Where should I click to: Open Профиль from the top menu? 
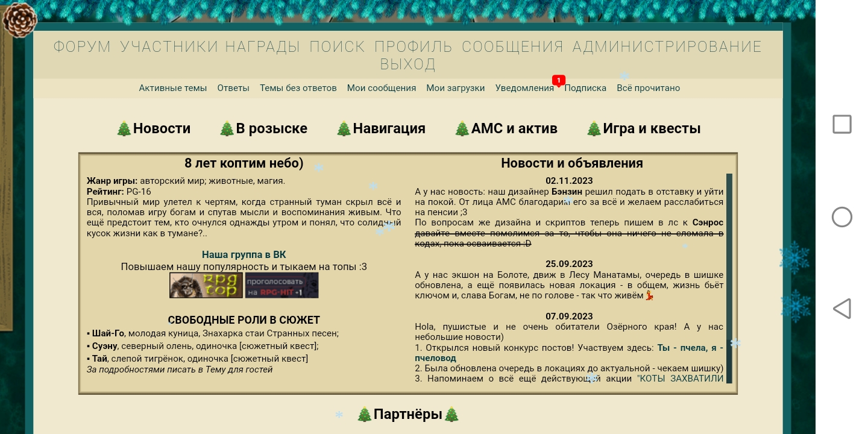click(x=413, y=47)
